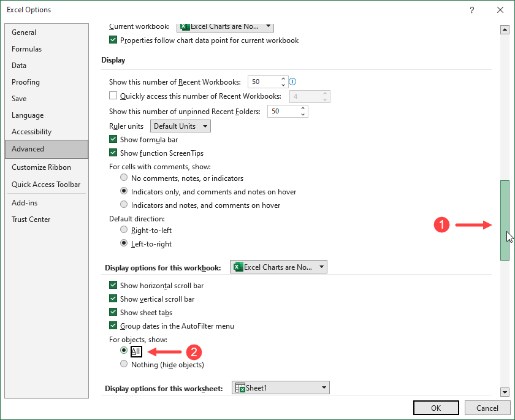515x420 pixels.
Task: Click the blue info icon beside Recent Workbooks count
Action: pos(292,81)
